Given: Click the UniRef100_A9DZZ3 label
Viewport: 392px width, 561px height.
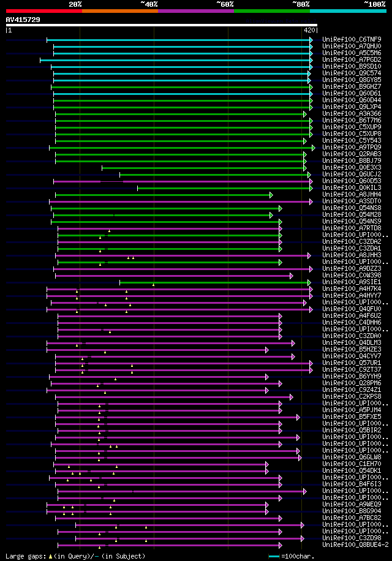Looking at the screenshot, I should tap(352, 268).
